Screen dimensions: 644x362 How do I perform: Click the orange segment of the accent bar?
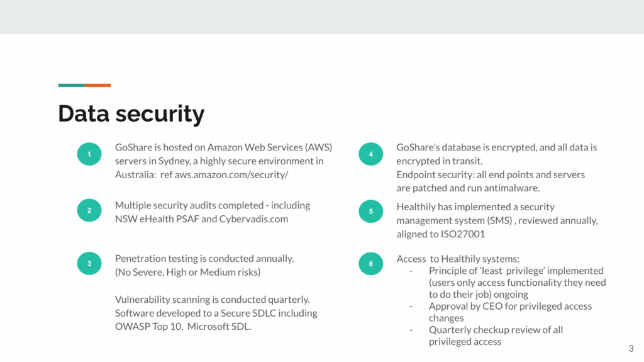click(x=98, y=85)
